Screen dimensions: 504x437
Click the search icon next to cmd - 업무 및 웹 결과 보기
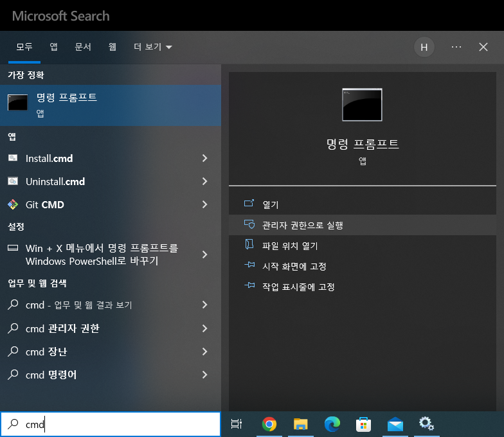click(13, 305)
